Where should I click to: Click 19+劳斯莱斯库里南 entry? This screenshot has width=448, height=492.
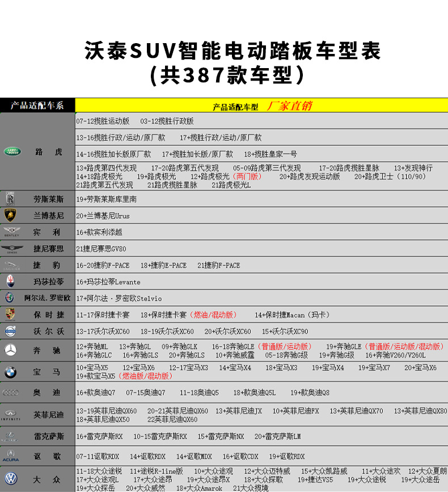(x=106, y=199)
